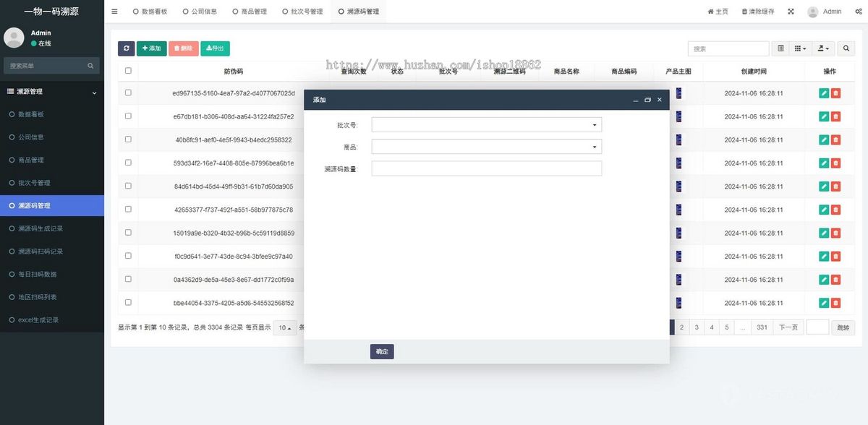Image resolution: width=868 pixels, height=425 pixels.
Task: Expand the export options dropdown above the table
Action: pos(821,48)
